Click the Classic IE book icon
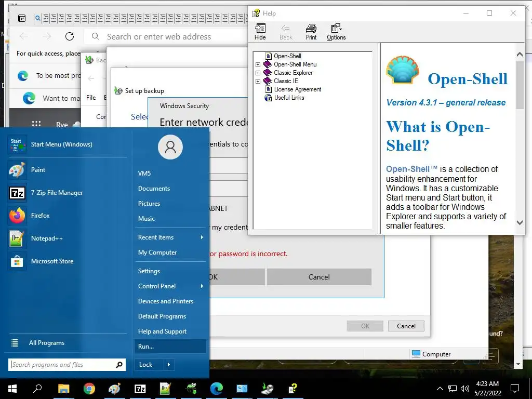 click(268, 81)
